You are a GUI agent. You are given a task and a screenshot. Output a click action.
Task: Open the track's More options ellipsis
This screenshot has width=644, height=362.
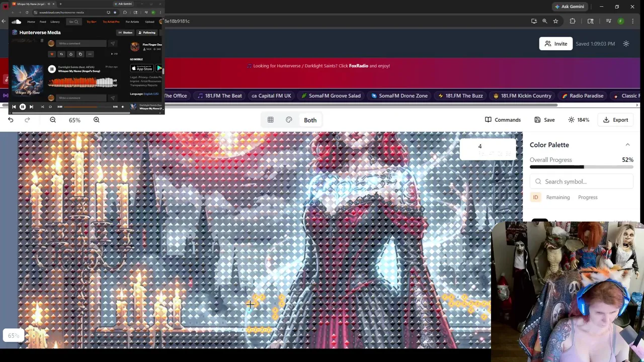pos(90,54)
